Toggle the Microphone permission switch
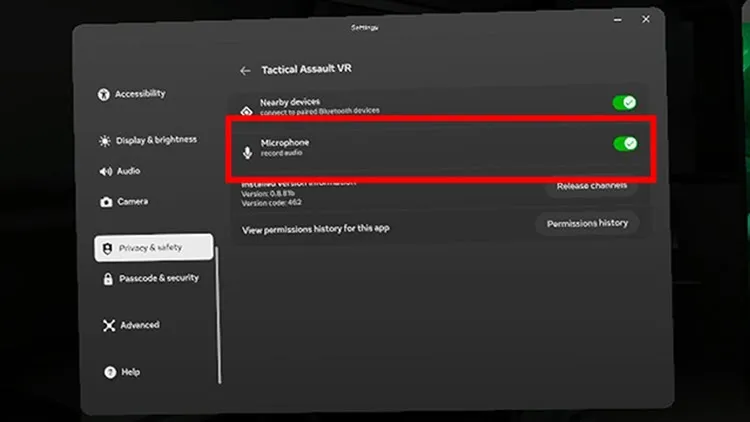750x422 pixels. (x=625, y=144)
